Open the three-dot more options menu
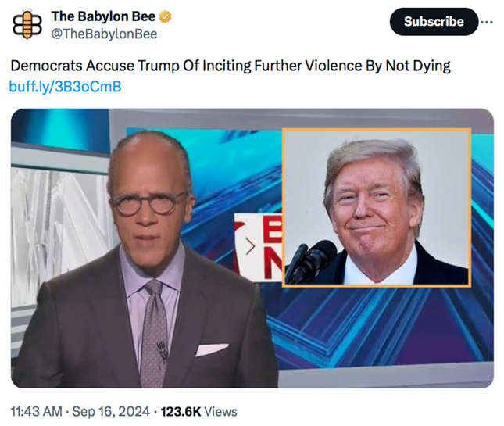Viewport: 504px width, 426px height. (x=488, y=21)
